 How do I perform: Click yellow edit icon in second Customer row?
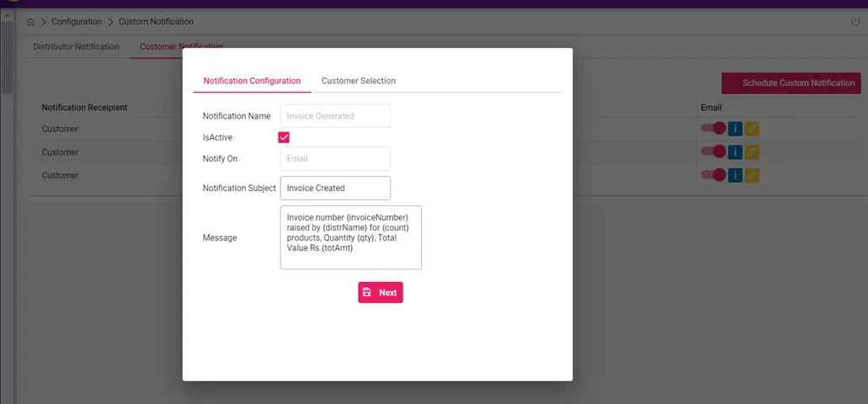751,151
